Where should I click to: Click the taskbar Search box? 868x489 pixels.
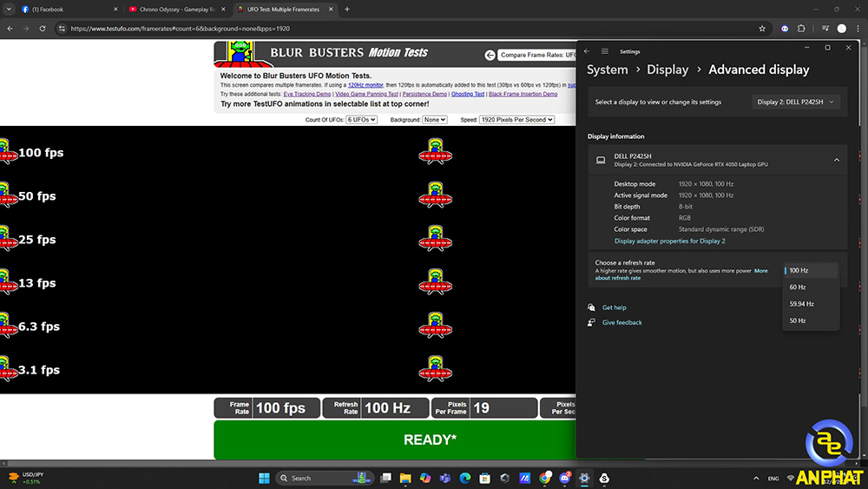point(325,478)
